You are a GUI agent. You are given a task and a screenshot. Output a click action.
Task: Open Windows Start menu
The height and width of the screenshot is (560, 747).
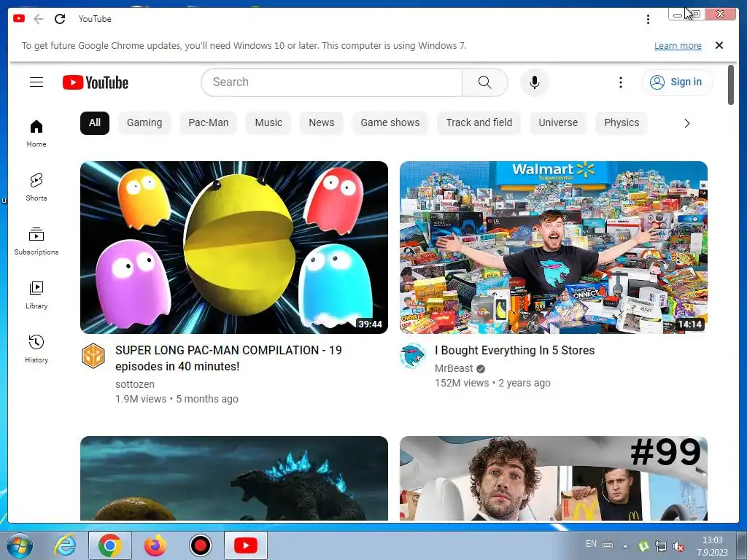[x=19, y=545]
